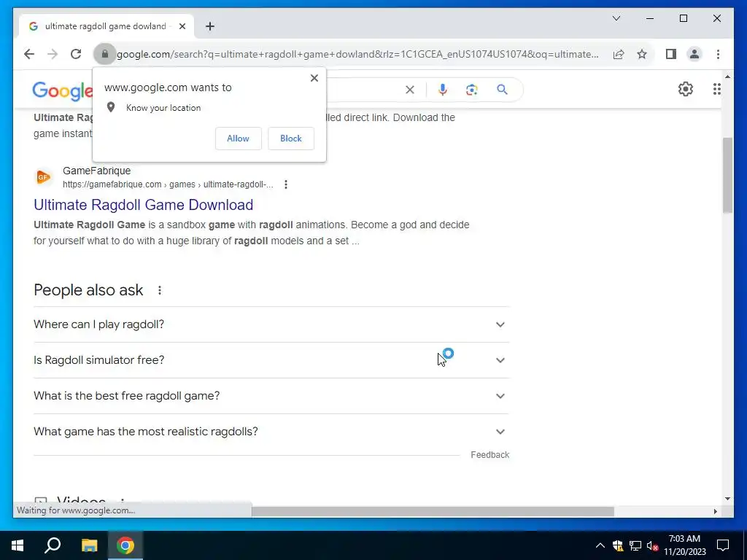Open Chrome's three-dot menu
This screenshot has width=747, height=560.
pos(718,54)
